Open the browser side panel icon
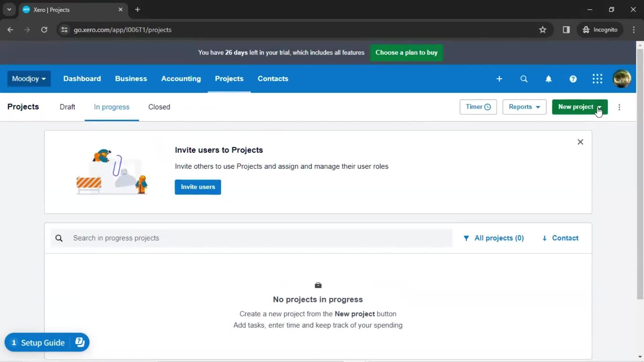This screenshot has height=362, width=644. (x=566, y=30)
